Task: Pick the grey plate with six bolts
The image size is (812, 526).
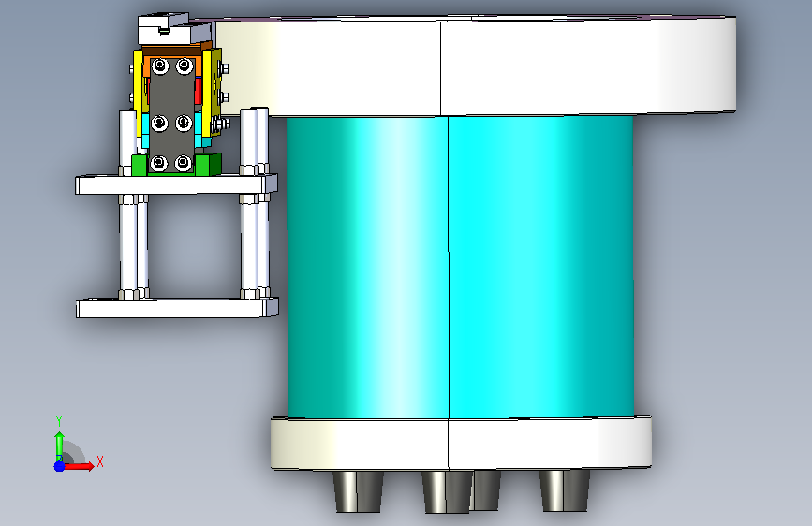Action: pyautogui.click(x=171, y=115)
